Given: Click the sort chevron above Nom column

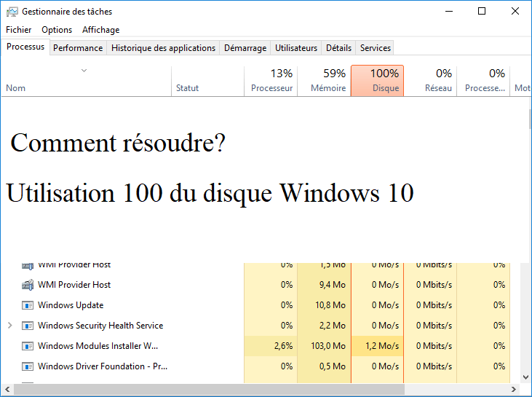Looking at the screenshot, I should [x=84, y=71].
